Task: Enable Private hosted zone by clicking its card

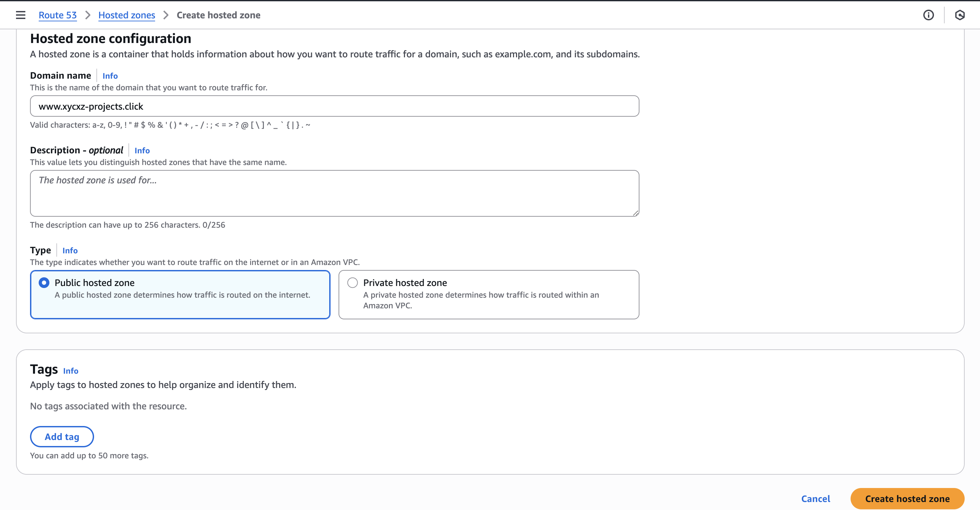Action: pyautogui.click(x=488, y=294)
